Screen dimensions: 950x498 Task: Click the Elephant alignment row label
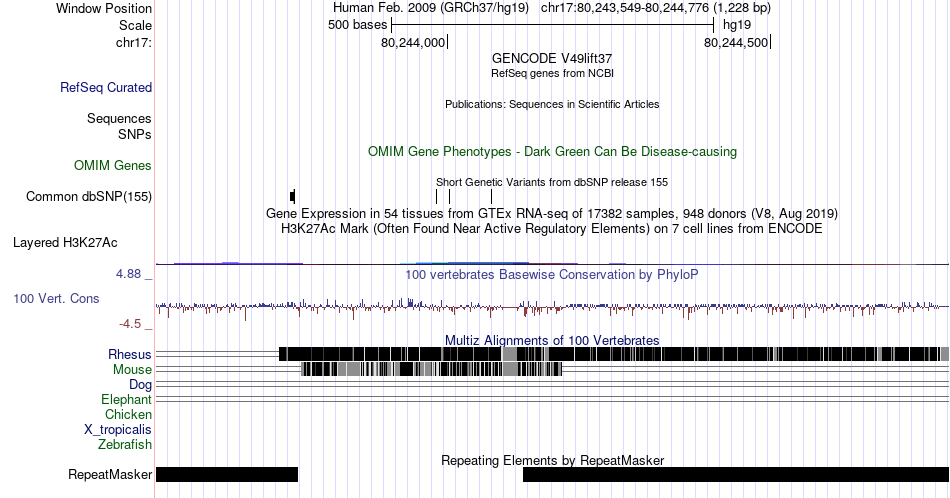pos(126,399)
